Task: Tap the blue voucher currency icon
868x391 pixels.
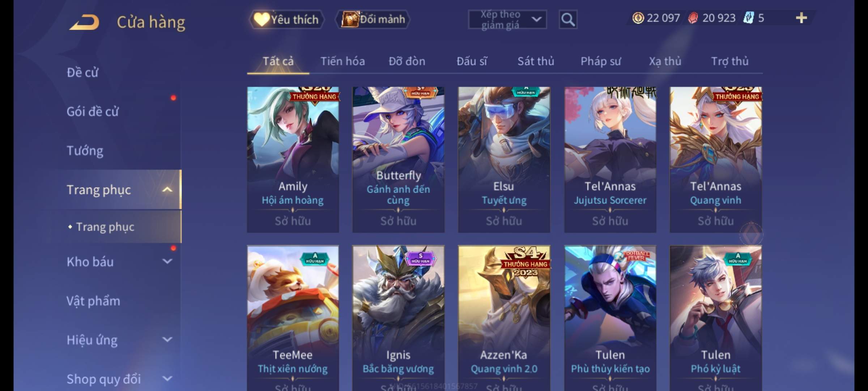Action: (748, 18)
